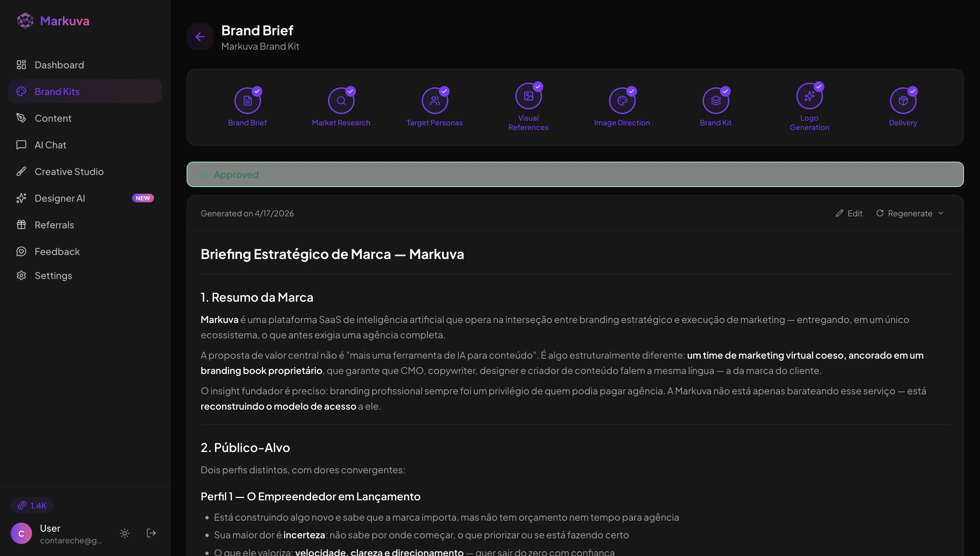Click the 1.4K credits badge
Viewport: 980px width, 556px height.
click(32, 505)
